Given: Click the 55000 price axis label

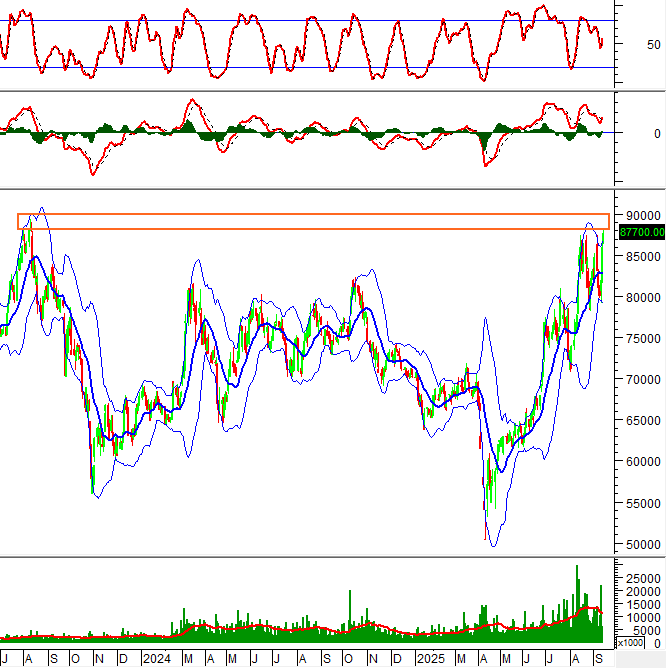Looking at the screenshot, I should (643, 503).
